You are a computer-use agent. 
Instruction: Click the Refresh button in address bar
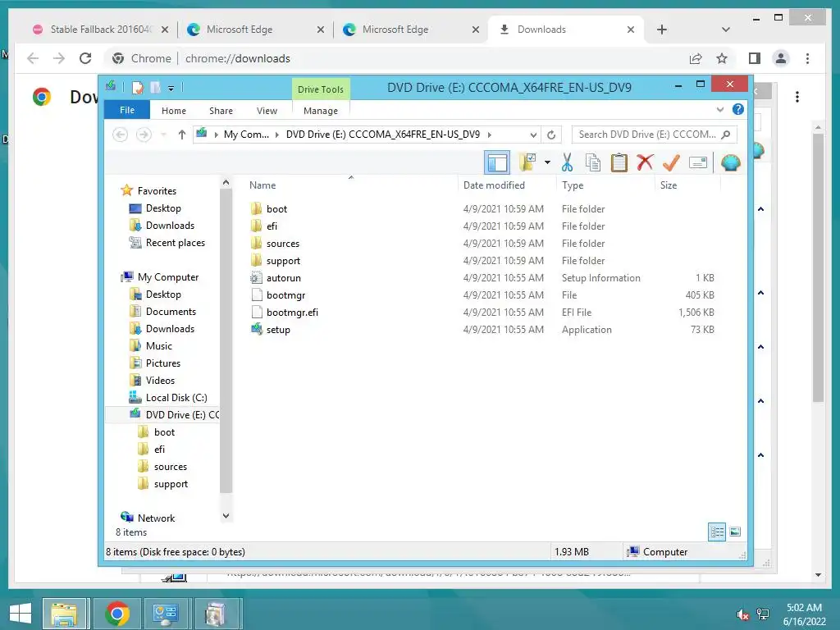(x=551, y=135)
